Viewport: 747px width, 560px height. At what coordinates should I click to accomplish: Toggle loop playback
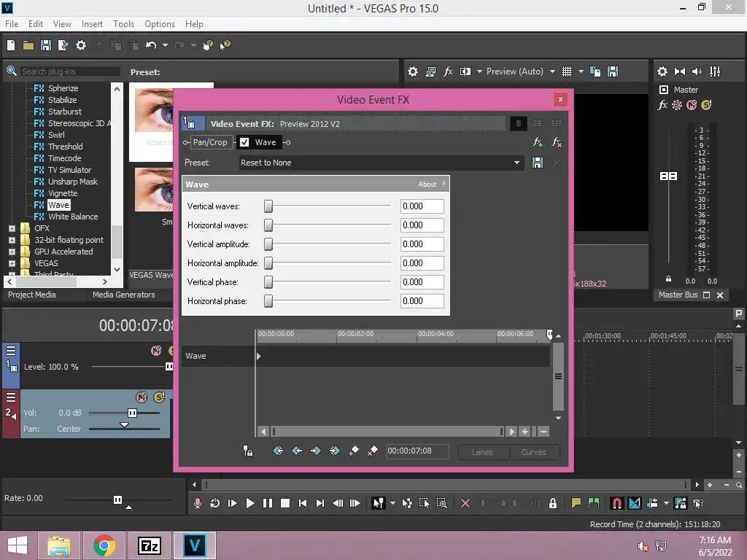click(x=215, y=503)
